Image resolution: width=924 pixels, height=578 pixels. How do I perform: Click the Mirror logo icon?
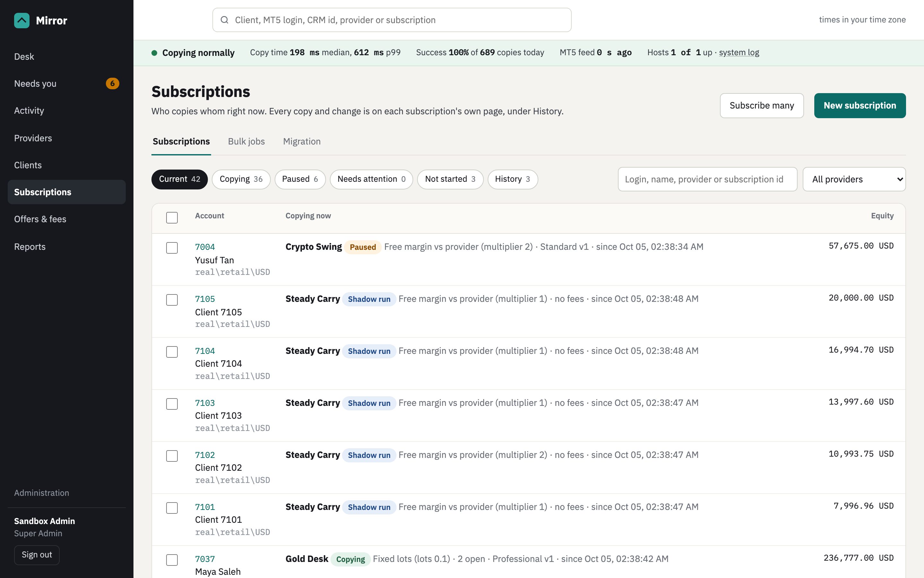pyautogui.click(x=22, y=21)
